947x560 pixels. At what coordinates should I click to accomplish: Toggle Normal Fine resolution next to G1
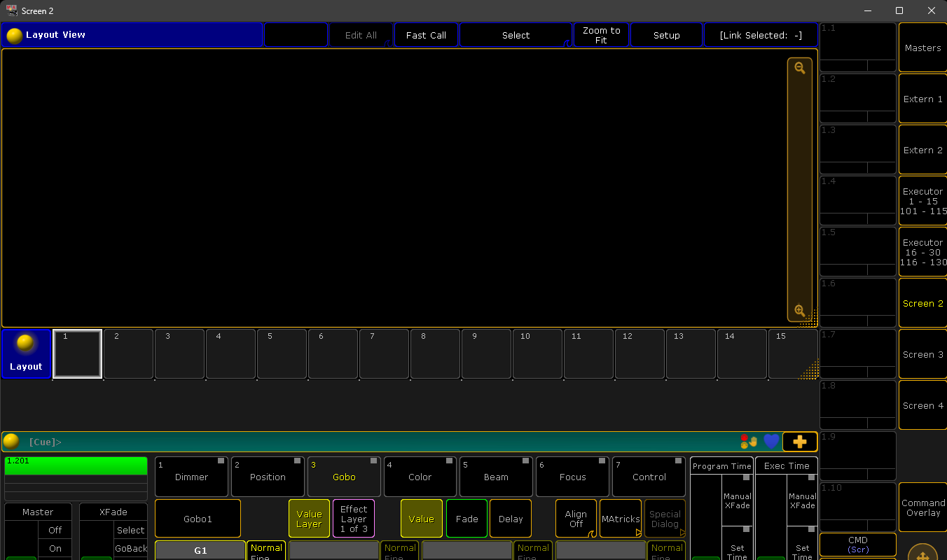(x=266, y=551)
